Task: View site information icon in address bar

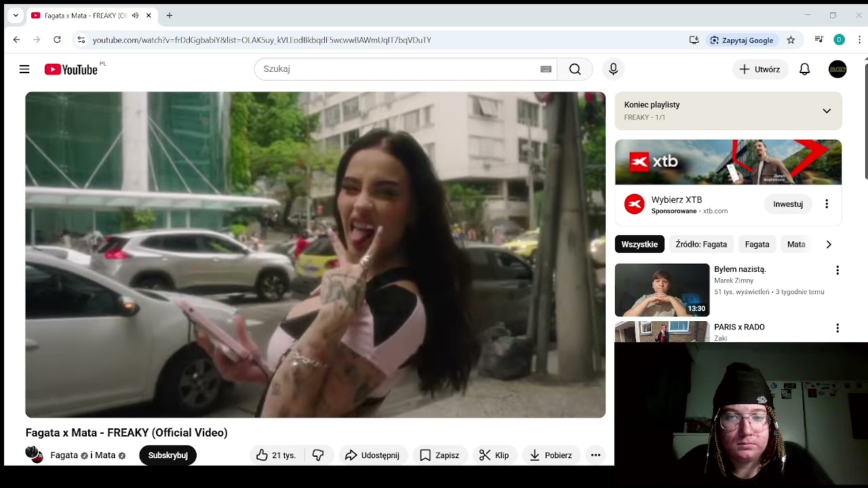Action: point(81,40)
